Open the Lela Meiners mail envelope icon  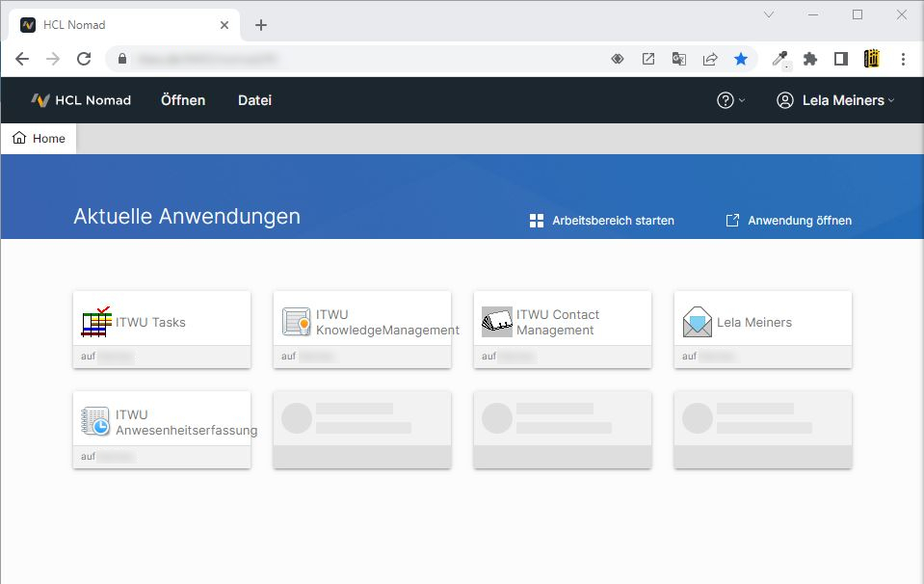tap(698, 322)
